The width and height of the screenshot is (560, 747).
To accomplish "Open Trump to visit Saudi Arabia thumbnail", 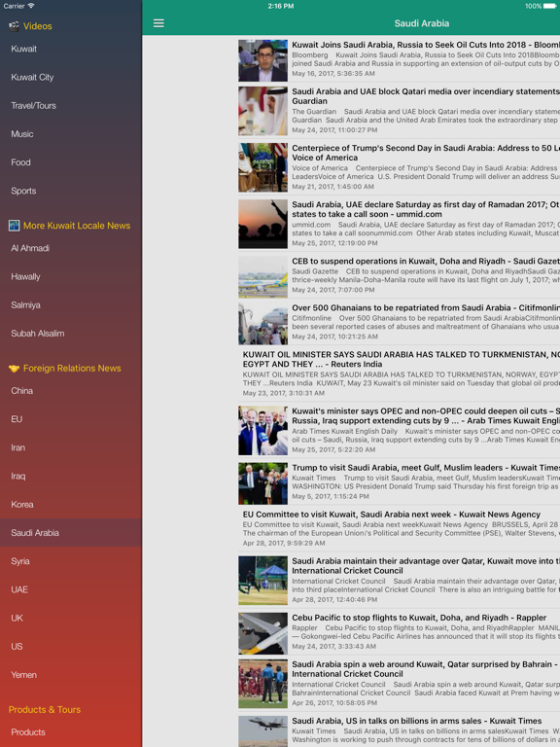I will (262, 483).
